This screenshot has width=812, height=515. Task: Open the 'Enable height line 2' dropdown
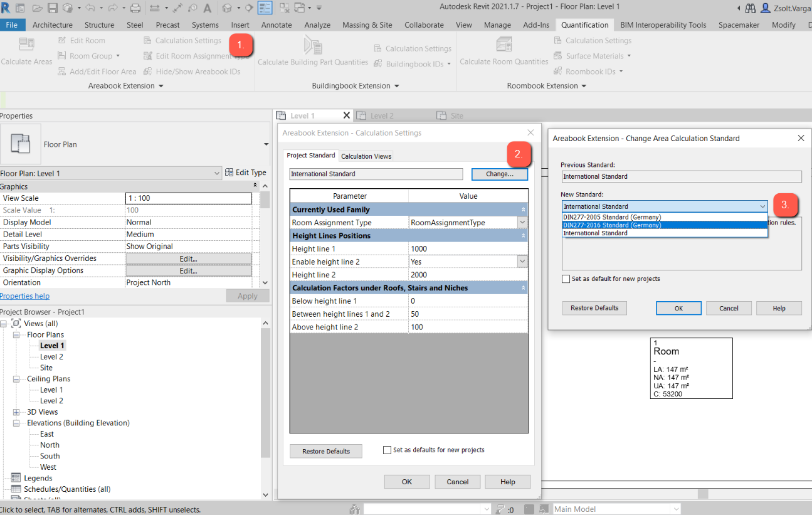pyautogui.click(x=522, y=262)
